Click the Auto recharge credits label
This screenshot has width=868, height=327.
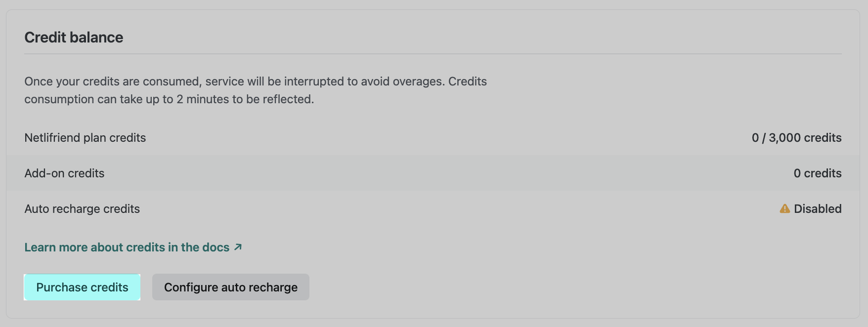click(x=82, y=208)
